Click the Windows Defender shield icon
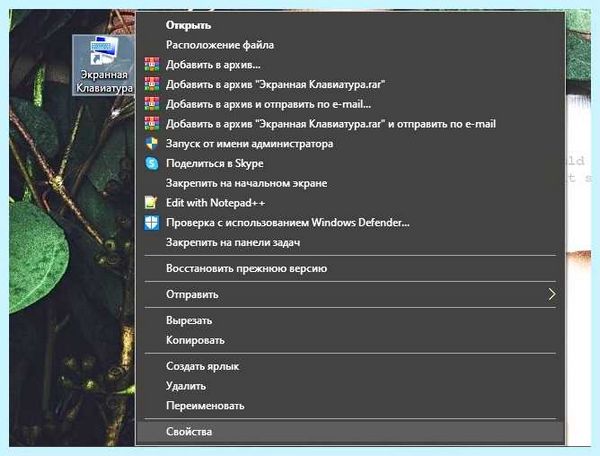 coord(152,222)
